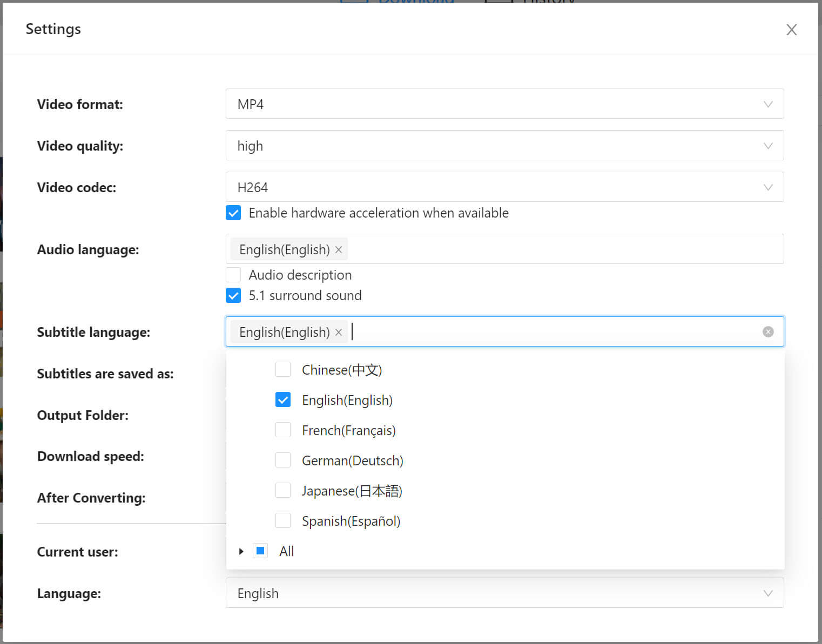Remove the English(English) audio language tag
Image resolution: width=822 pixels, height=644 pixels.
[x=339, y=249]
